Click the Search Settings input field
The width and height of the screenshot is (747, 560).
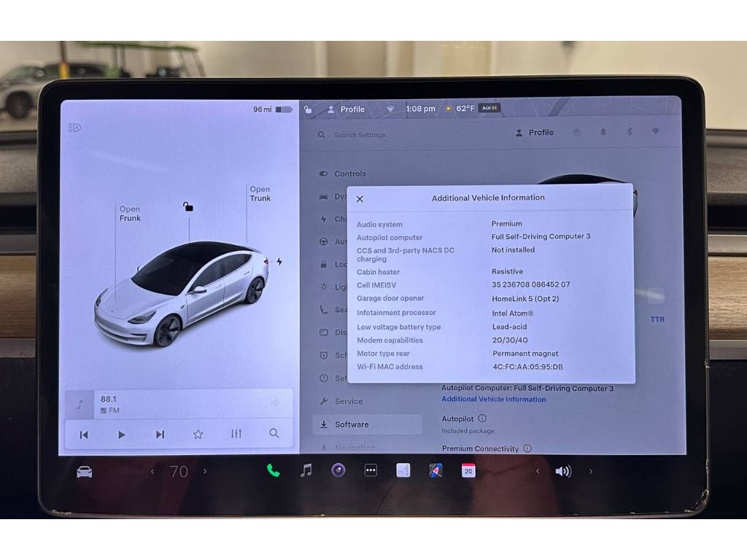[361, 134]
